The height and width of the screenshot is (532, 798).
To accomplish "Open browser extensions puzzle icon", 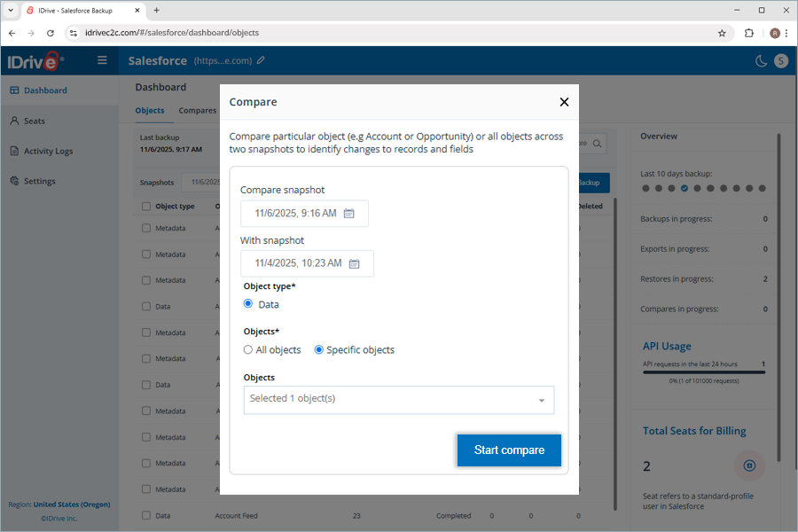I will (x=748, y=33).
